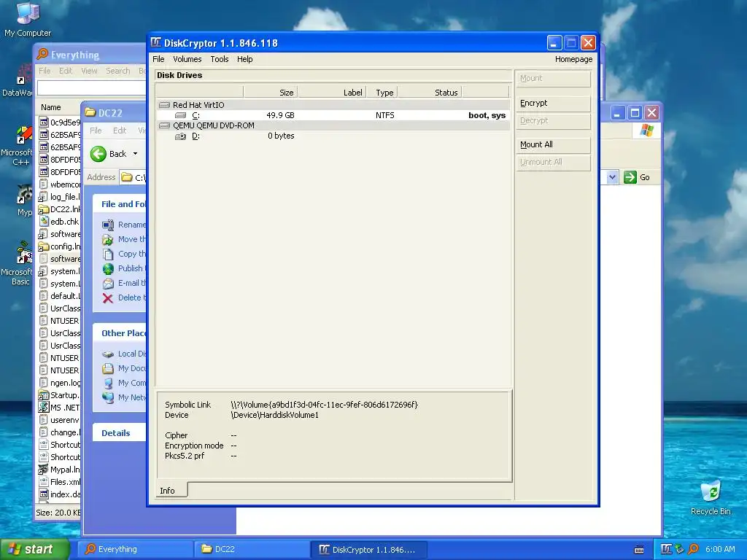Screen dimensions: 747x560
Task: Click the QEMU DVD-ROM device icon
Action: (x=164, y=125)
